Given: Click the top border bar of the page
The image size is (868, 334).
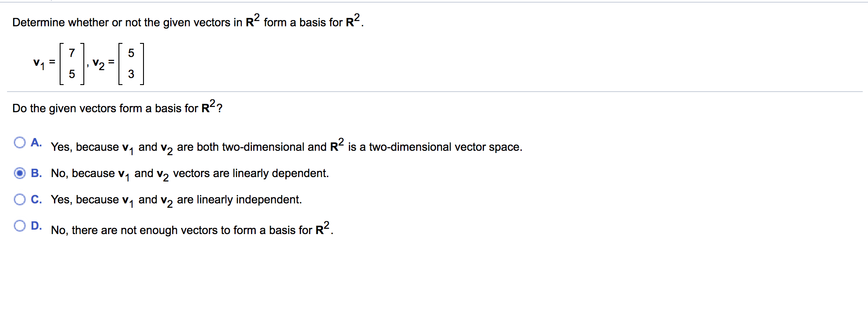Looking at the screenshot, I should point(434,2).
